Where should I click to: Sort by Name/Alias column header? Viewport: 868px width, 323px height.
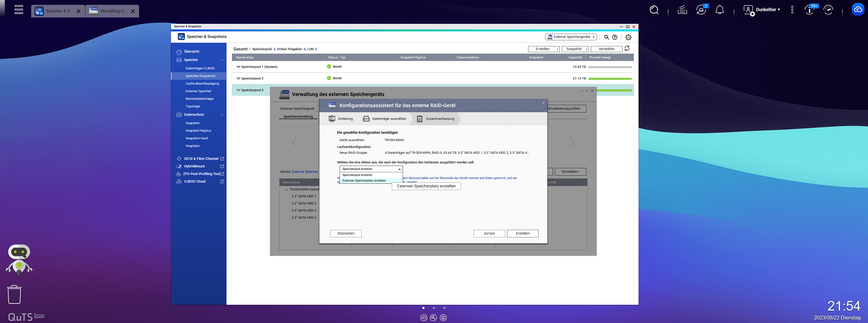tap(278, 58)
